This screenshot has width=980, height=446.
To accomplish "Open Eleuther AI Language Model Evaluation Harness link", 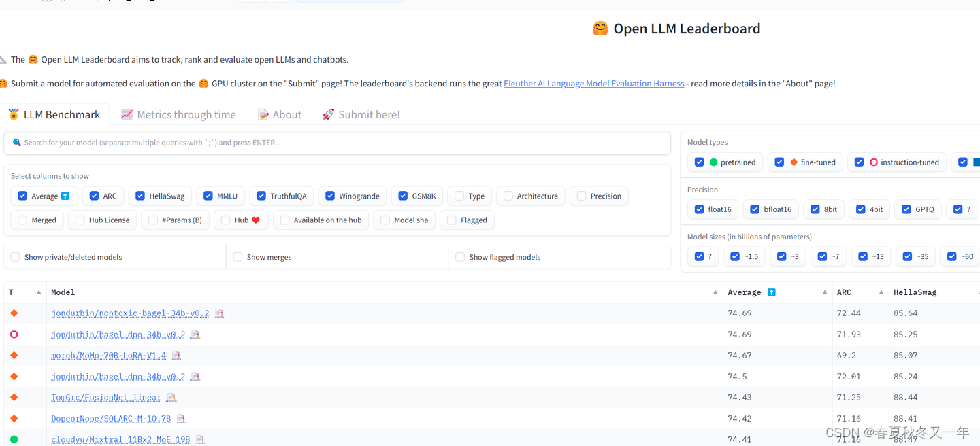I will 594,84.
